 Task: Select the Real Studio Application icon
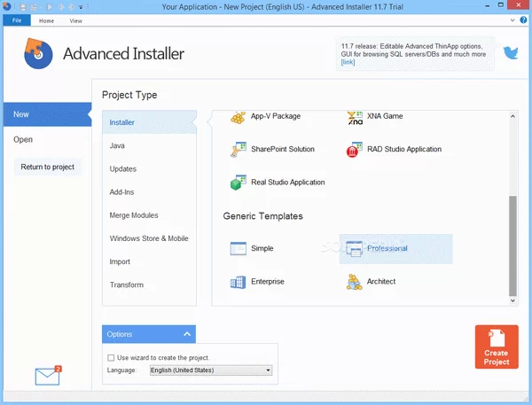[238, 183]
